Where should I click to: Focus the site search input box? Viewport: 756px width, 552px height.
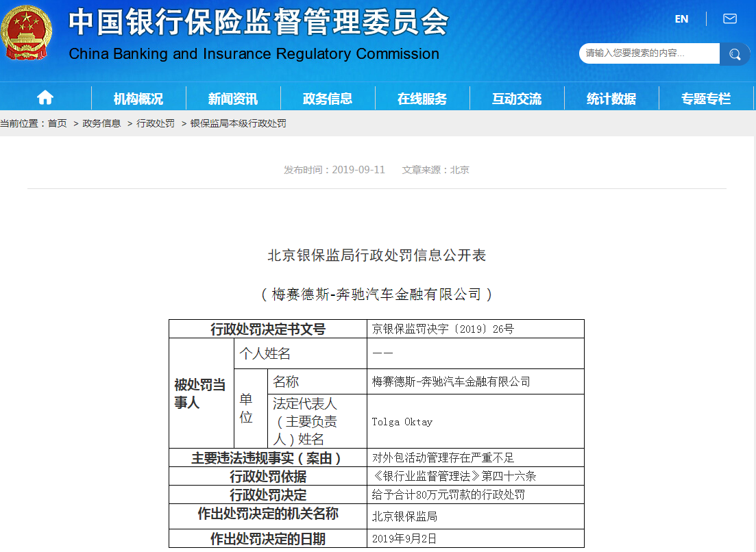tap(648, 53)
